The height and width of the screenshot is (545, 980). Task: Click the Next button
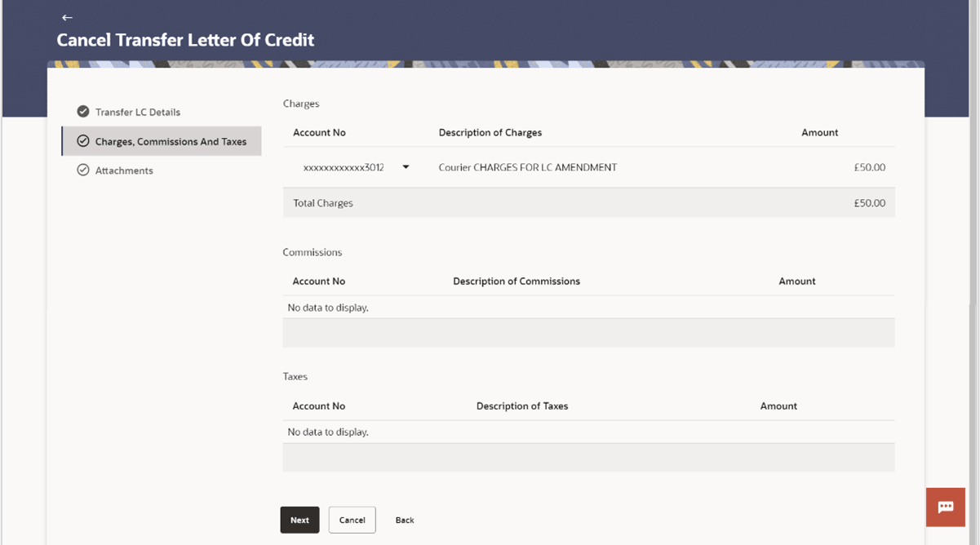(x=299, y=520)
